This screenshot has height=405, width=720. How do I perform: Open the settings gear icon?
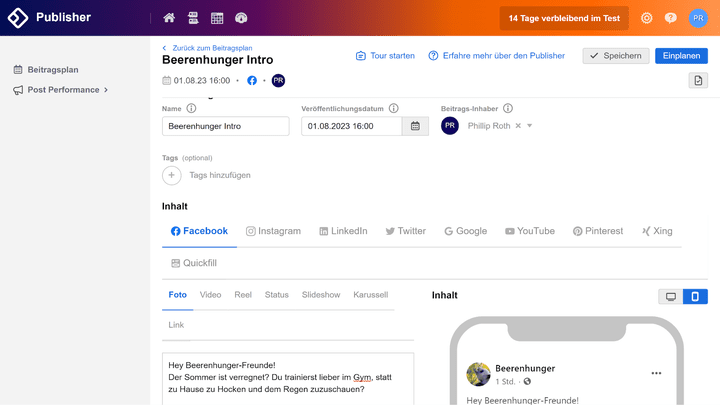point(647,18)
